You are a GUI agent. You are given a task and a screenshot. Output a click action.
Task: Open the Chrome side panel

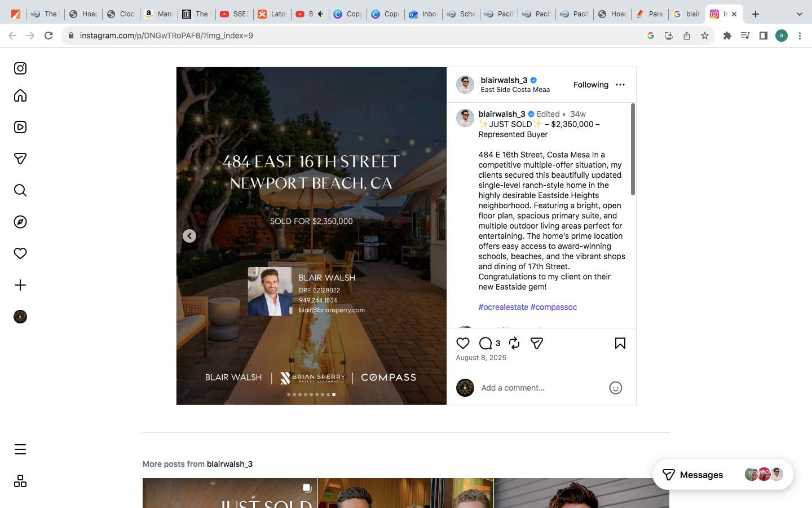click(764, 36)
